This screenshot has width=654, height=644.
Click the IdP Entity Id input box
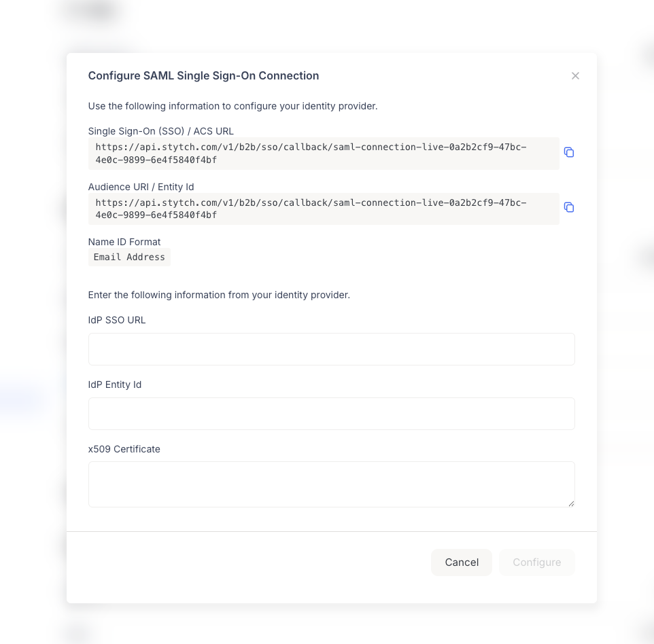331,414
